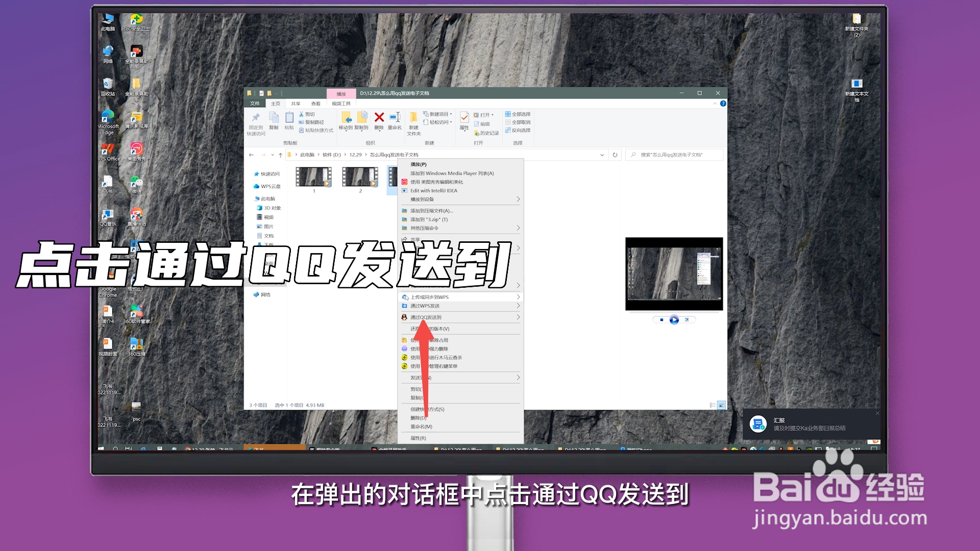This screenshot has width=980, height=551.
Task: Click the blue help question icon
Action: click(723, 104)
